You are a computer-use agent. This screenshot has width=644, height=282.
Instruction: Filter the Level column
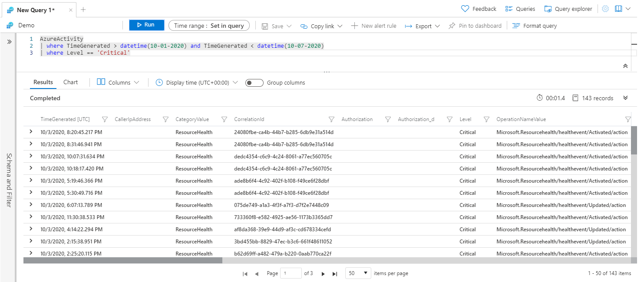point(486,119)
